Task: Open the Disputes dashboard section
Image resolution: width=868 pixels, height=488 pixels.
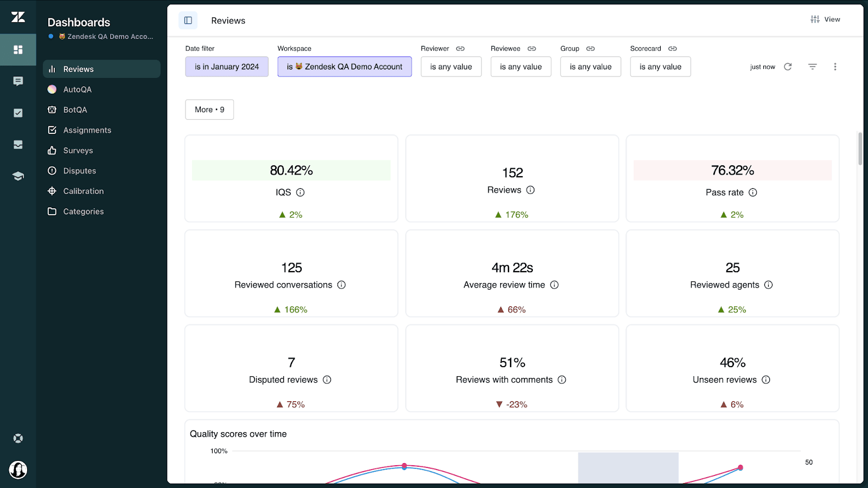Action: coord(79,170)
